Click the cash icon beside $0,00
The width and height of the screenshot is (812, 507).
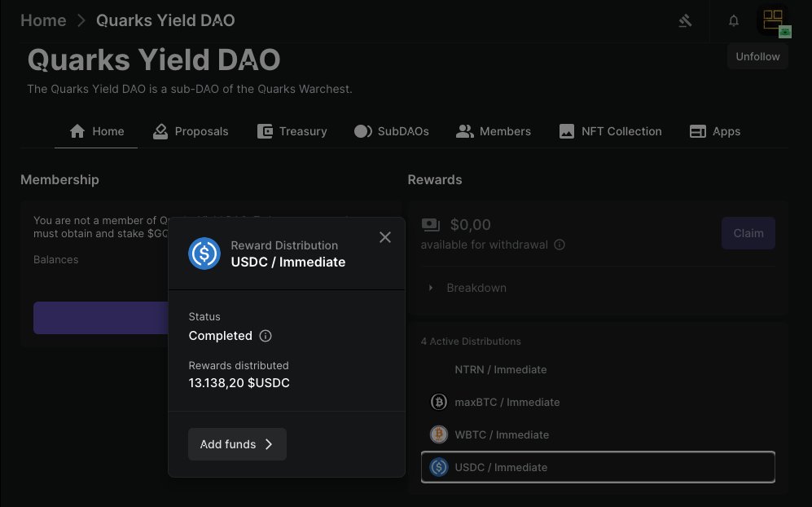[430, 225]
